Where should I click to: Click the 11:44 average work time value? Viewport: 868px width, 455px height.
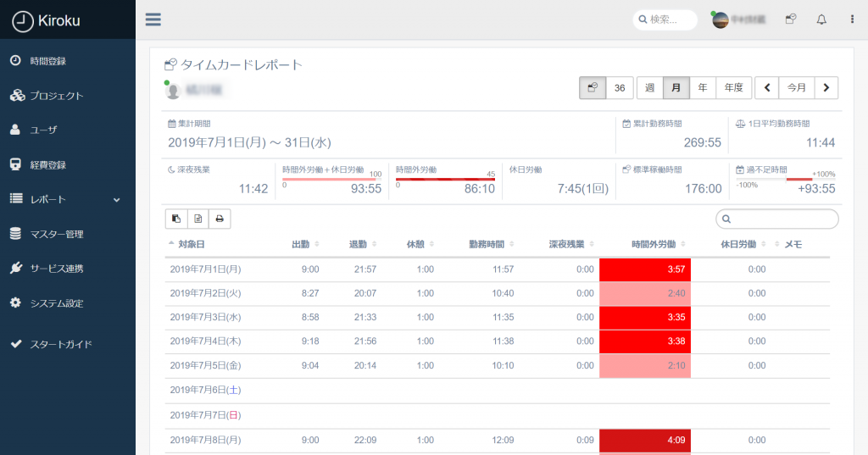click(820, 143)
